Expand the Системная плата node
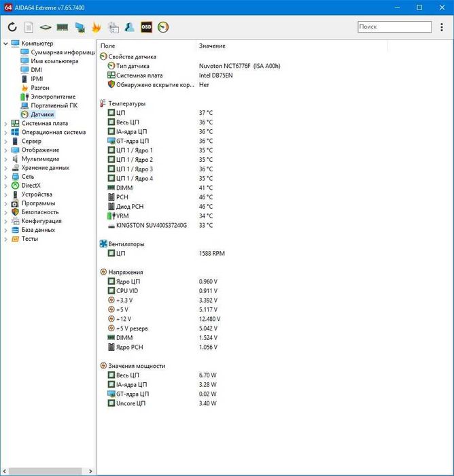 (x=5, y=124)
